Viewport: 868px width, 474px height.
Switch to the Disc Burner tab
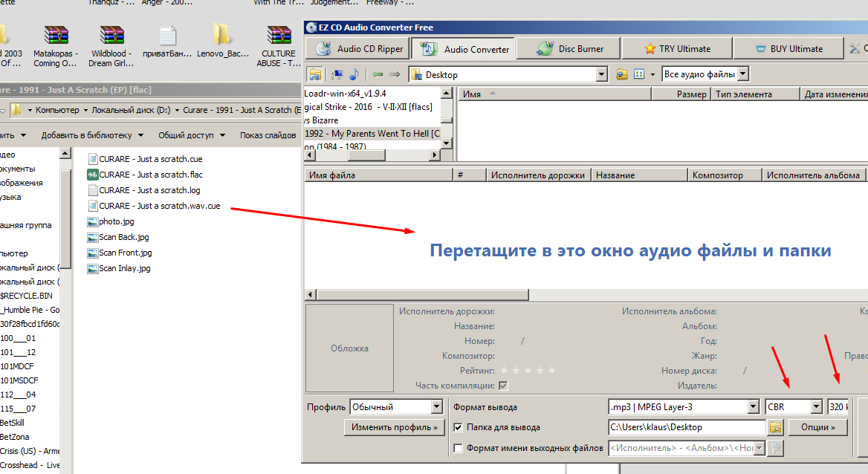569,49
